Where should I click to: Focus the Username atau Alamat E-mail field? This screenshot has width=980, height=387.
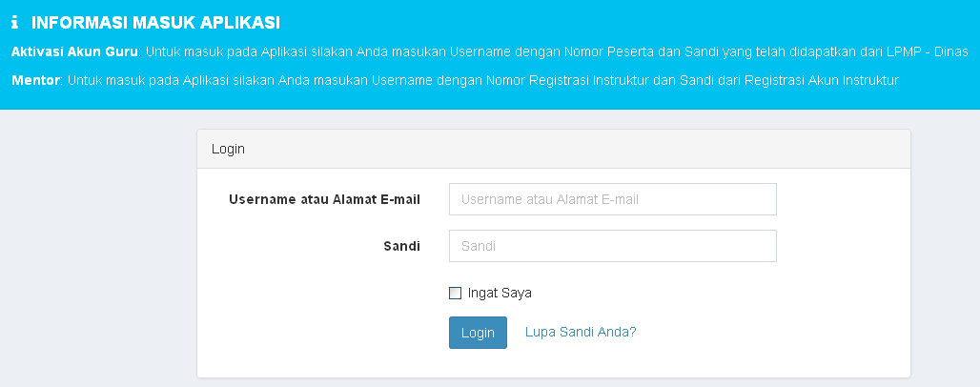(612, 199)
